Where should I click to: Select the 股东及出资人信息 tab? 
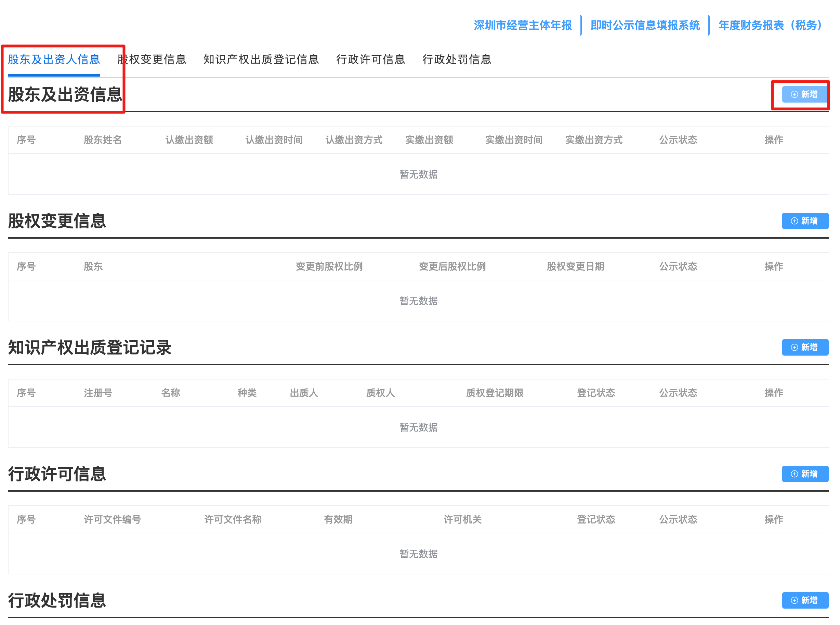54,59
